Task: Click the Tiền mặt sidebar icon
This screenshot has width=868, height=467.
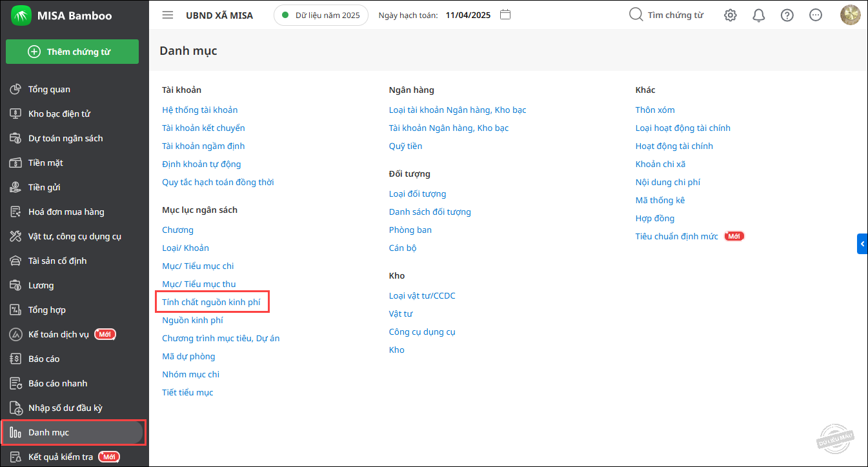Action: click(x=17, y=163)
